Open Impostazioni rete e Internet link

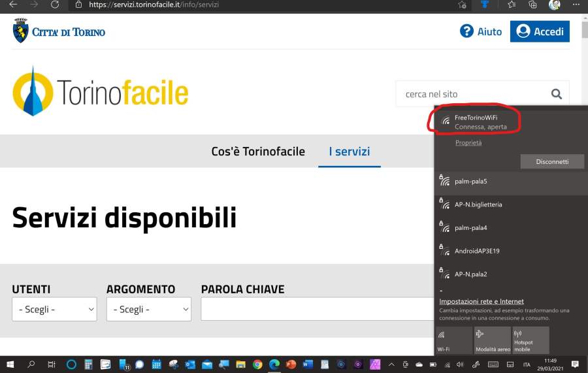(482, 302)
